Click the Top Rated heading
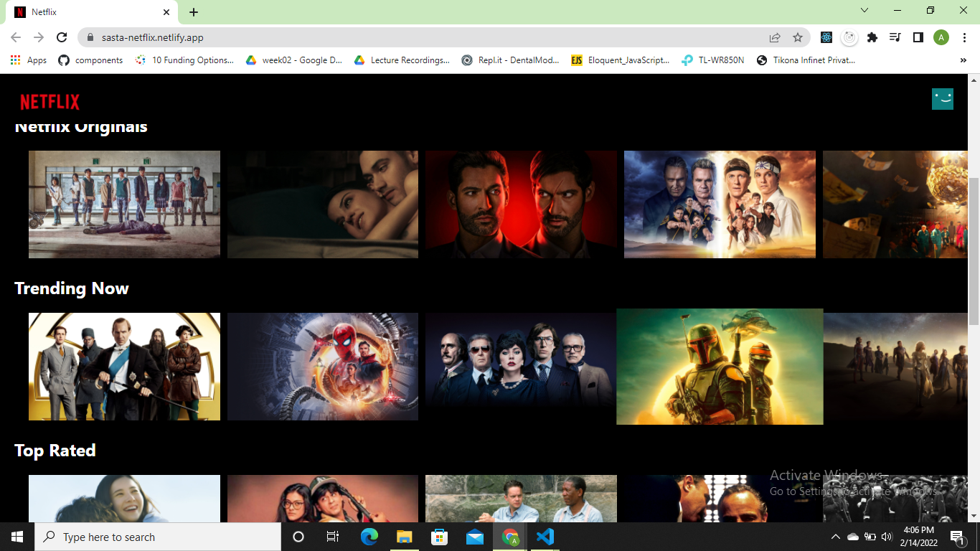This screenshot has height=551, width=980. [55, 451]
